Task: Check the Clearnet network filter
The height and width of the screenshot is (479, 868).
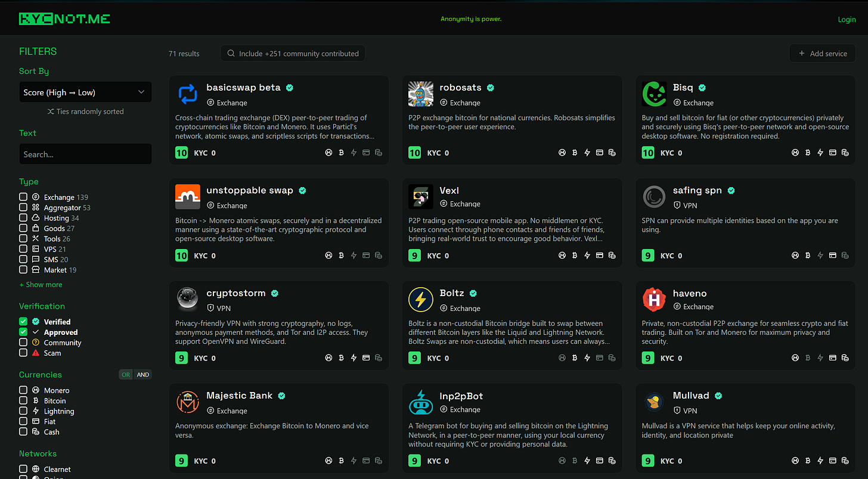Action: (23, 469)
